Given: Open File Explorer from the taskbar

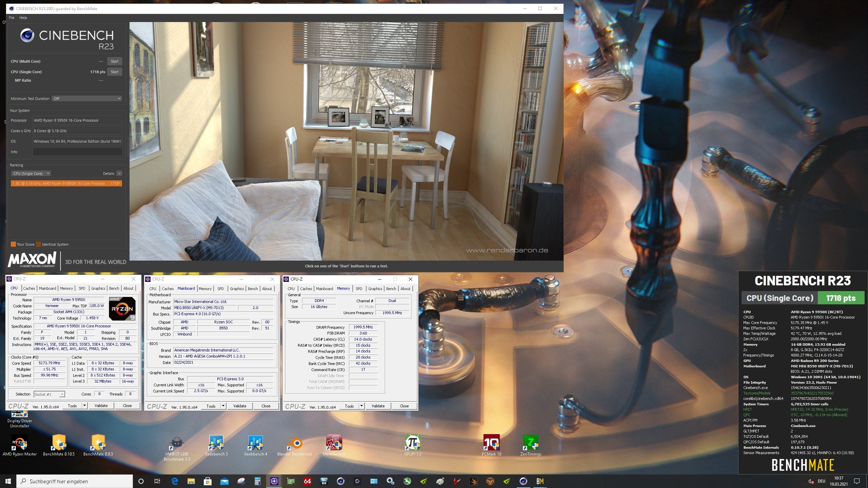Looking at the screenshot, I should point(191,481).
